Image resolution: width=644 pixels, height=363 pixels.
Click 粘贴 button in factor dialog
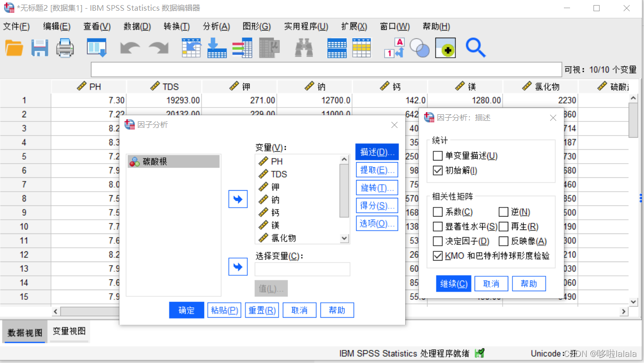224,310
